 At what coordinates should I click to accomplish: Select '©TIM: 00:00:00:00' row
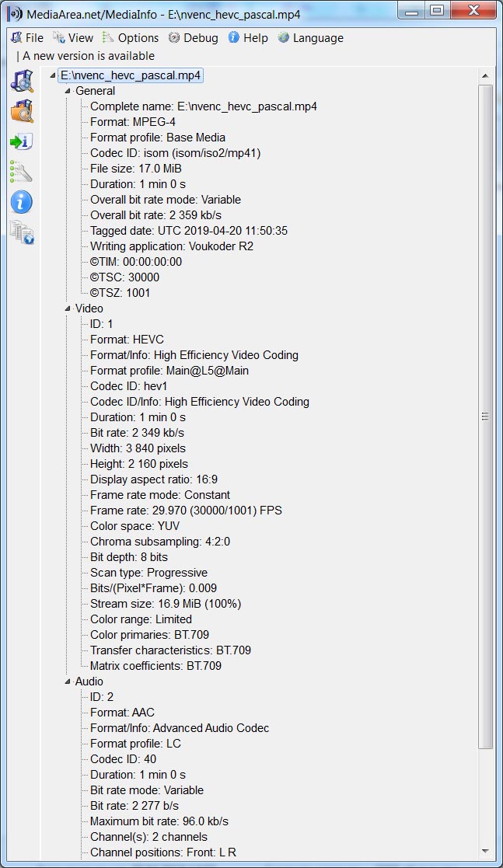pyautogui.click(x=136, y=261)
